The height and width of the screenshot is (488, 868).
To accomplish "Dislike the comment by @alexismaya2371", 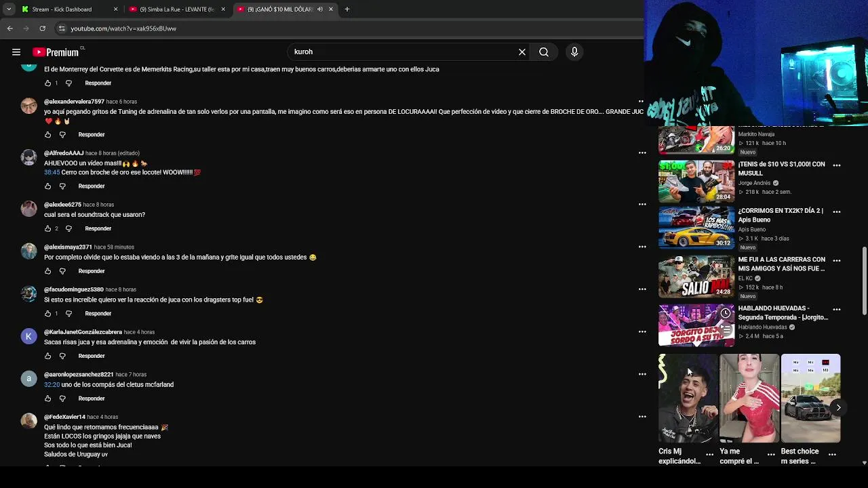I will (x=62, y=271).
